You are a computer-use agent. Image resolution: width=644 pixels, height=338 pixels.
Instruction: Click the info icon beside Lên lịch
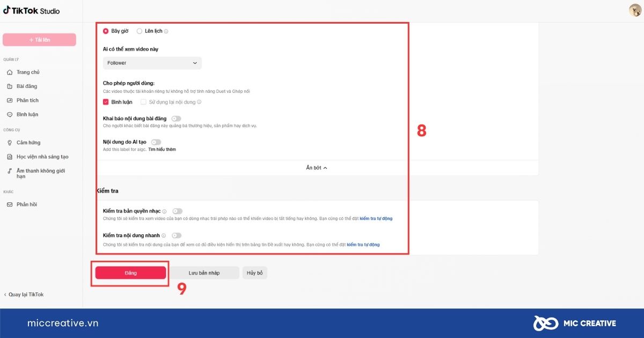pyautogui.click(x=166, y=31)
